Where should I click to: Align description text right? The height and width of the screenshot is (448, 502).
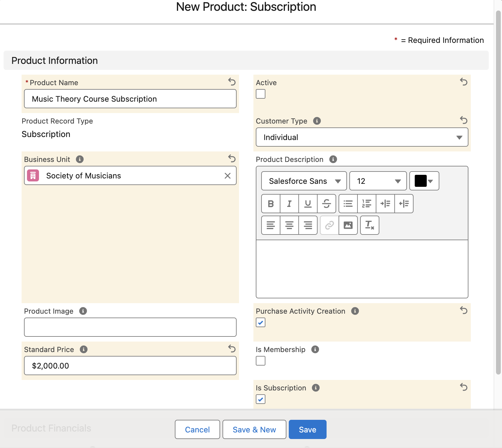[308, 225]
